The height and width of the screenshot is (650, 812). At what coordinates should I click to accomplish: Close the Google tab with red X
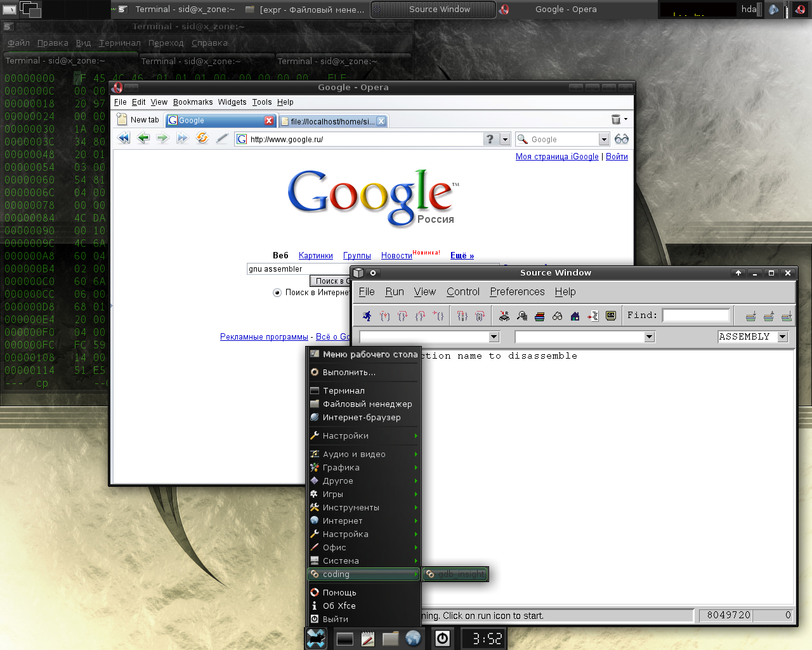(x=269, y=121)
